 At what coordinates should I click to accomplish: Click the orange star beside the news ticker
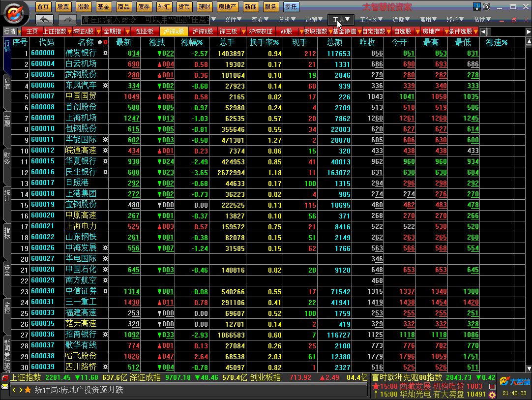coord(28,390)
